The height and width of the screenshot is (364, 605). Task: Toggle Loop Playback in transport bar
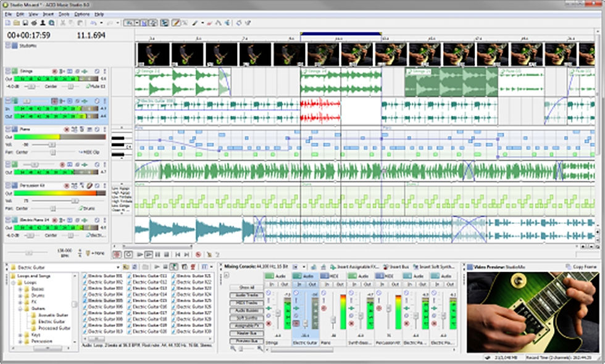[x=128, y=254]
